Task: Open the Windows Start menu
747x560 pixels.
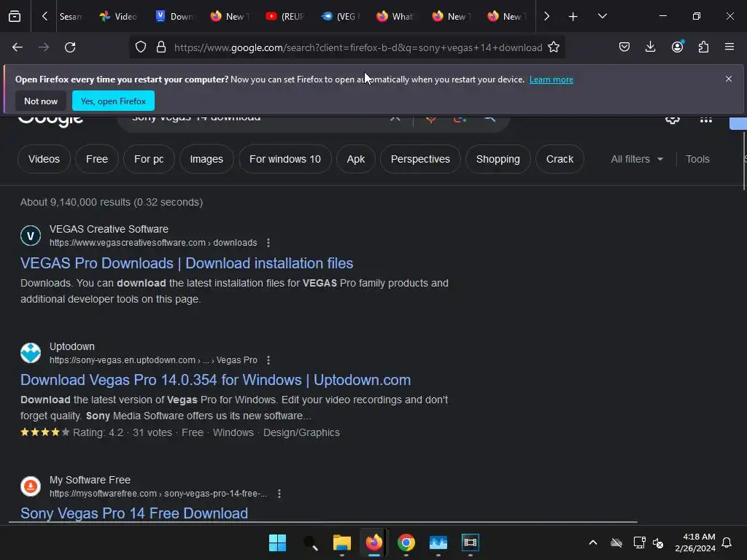Action: (x=277, y=542)
